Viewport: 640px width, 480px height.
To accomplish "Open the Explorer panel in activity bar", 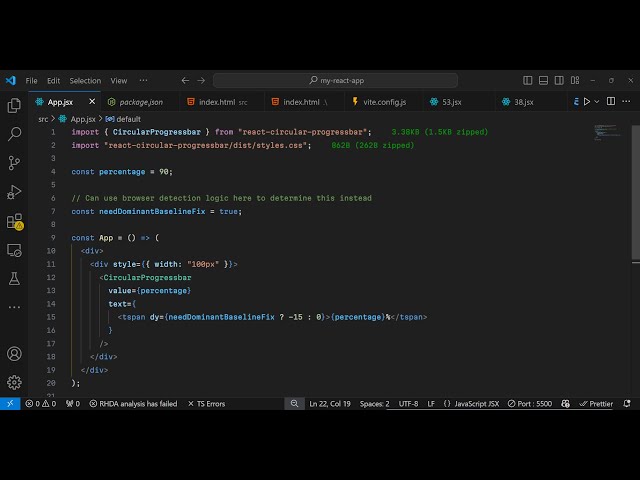I will click(x=14, y=105).
